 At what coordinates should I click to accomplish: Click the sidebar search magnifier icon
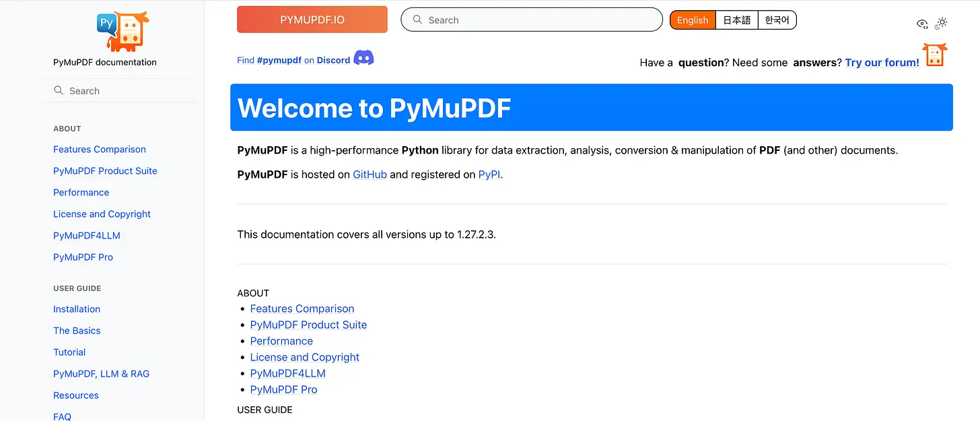(x=59, y=90)
